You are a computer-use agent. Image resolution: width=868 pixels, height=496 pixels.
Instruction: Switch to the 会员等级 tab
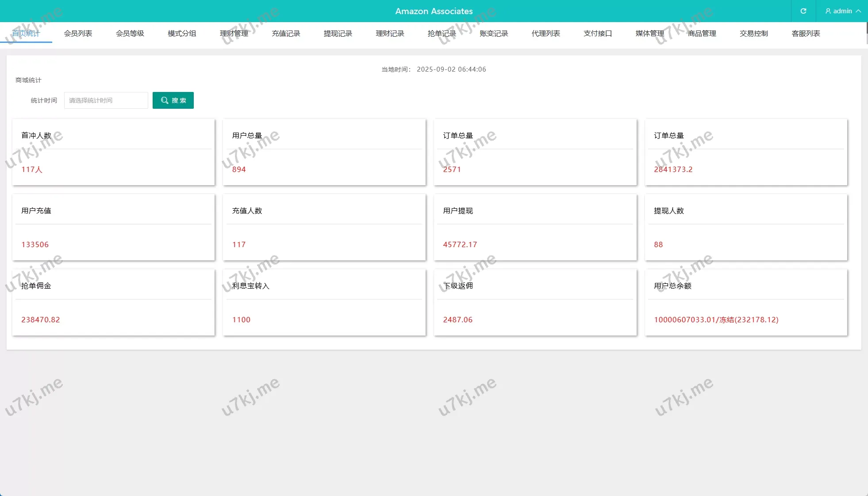pyautogui.click(x=130, y=34)
